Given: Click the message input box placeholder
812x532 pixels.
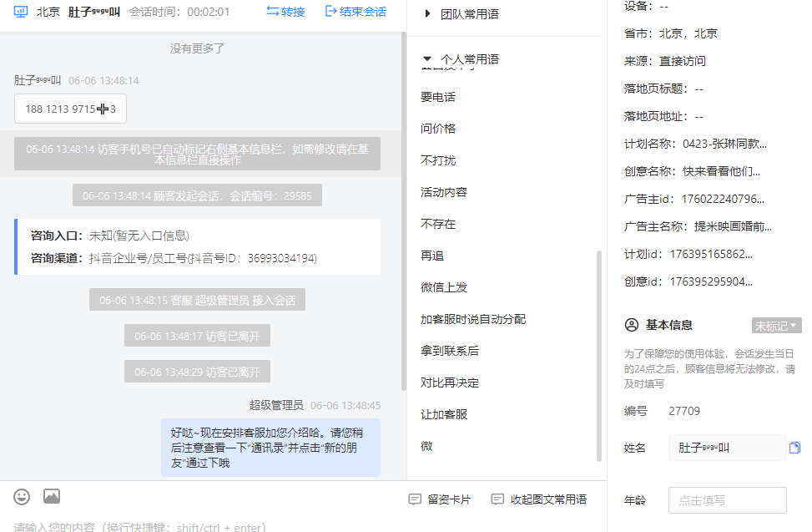Looking at the screenshot, I should point(140,527).
